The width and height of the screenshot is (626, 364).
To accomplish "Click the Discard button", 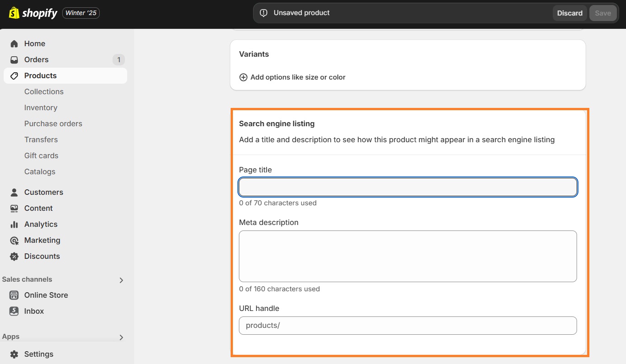I will click(569, 13).
